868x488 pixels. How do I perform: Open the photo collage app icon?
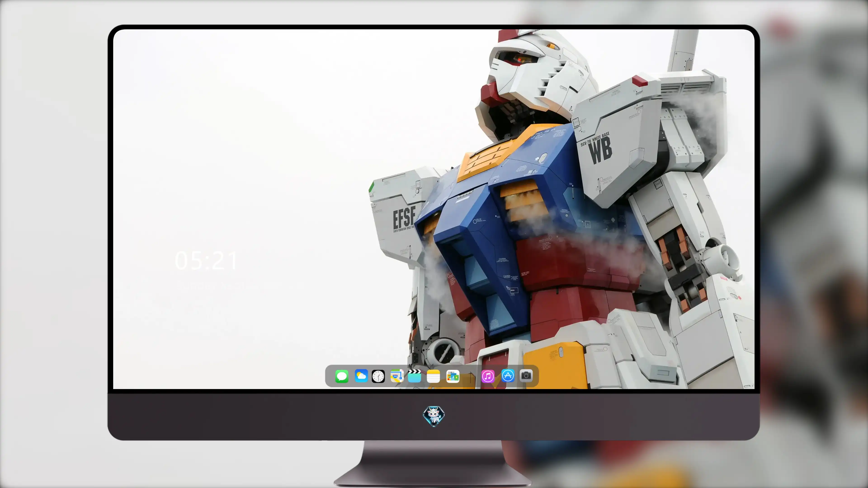[x=453, y=376]
